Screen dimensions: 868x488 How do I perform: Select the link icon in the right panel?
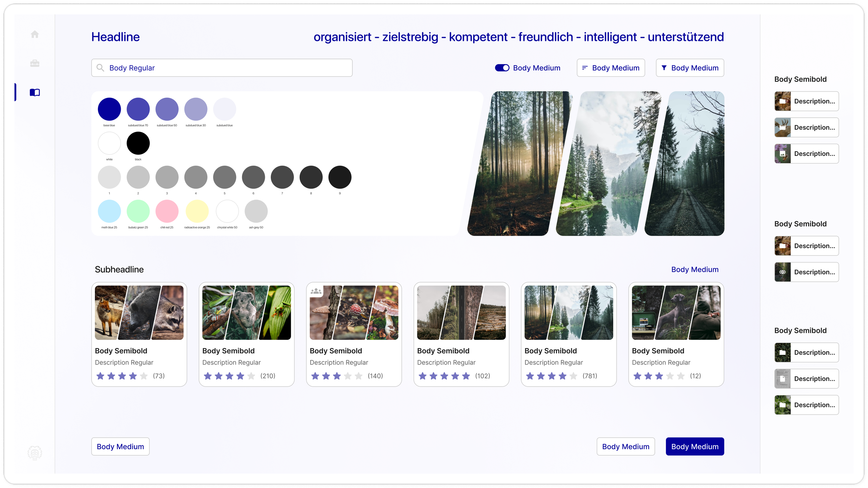pyautogui.click(x=782, y=272)
